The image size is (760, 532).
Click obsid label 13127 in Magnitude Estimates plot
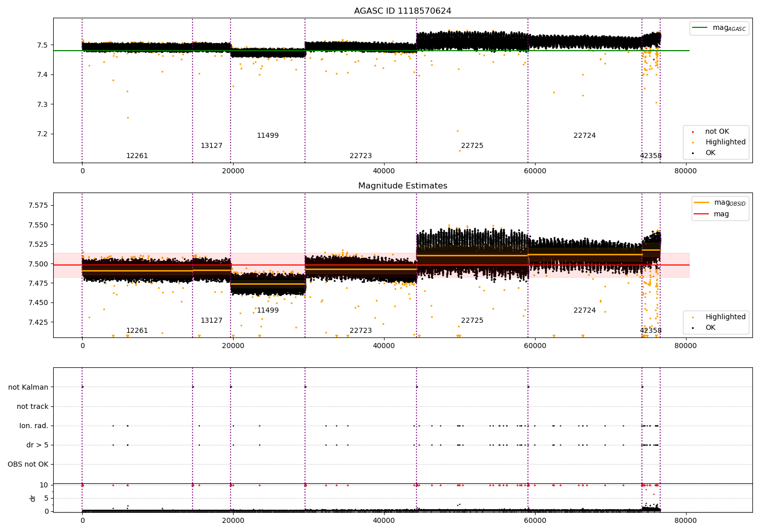point(211,321)
